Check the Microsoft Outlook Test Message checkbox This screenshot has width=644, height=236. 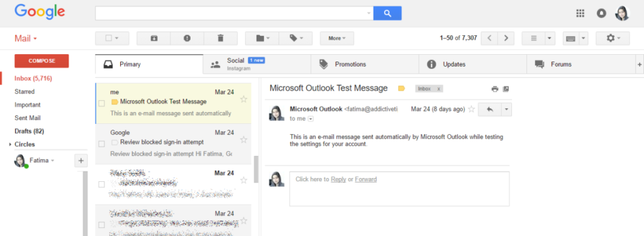pyautogui.click(x=101, y=103)
